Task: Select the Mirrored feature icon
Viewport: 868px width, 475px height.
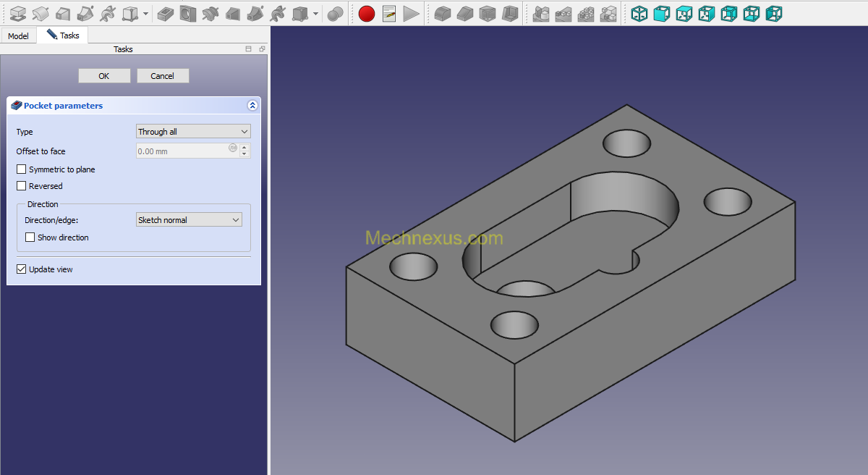Action: pyautogui.click(x=541, y=13)
